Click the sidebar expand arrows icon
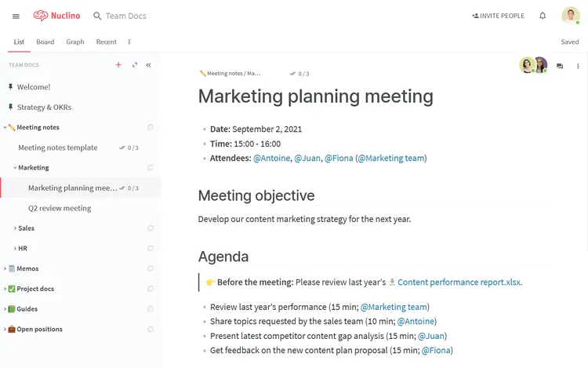The width and height of the screenshot is (588, 368). click(135, 65)
